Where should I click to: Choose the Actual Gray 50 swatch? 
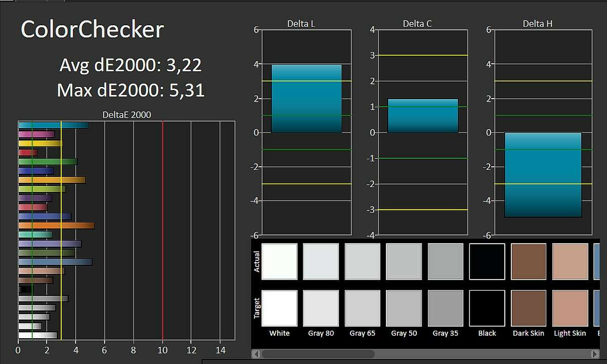click(x=404, y=261)
